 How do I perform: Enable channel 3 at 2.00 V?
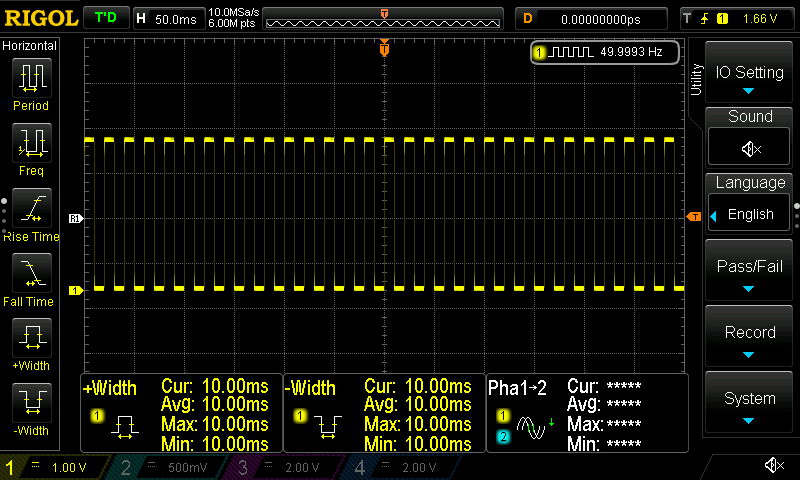pos(281,467)
